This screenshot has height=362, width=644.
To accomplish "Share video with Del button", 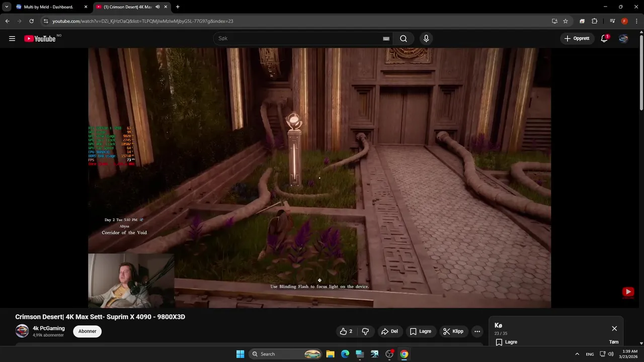I will click(x=389, y=331).
